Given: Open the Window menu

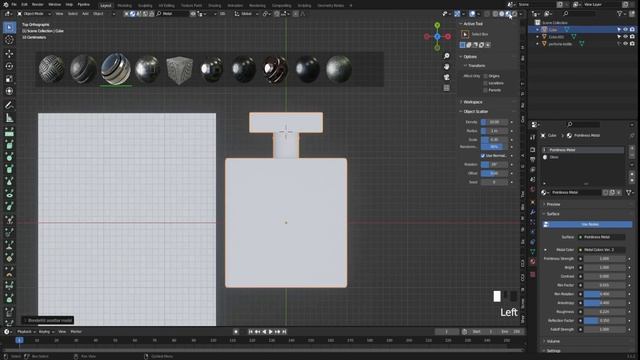Looking at the screenshot, I should coord(54,5).
